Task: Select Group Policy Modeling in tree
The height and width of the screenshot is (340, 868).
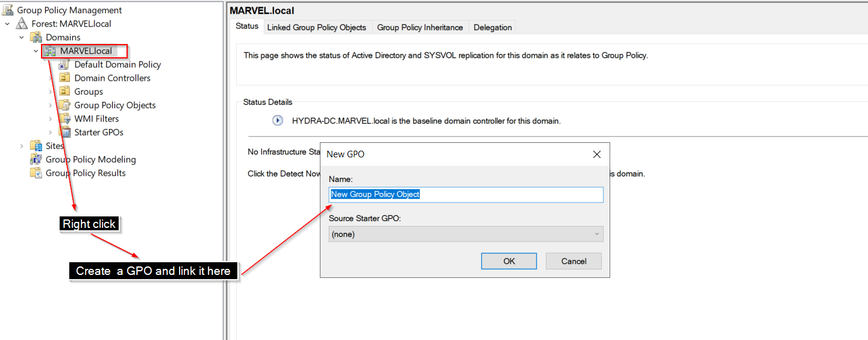Action: tap(91, 159)
